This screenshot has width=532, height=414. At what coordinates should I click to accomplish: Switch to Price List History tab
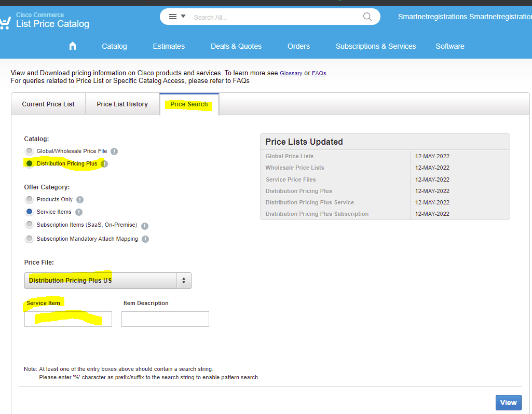122,104
